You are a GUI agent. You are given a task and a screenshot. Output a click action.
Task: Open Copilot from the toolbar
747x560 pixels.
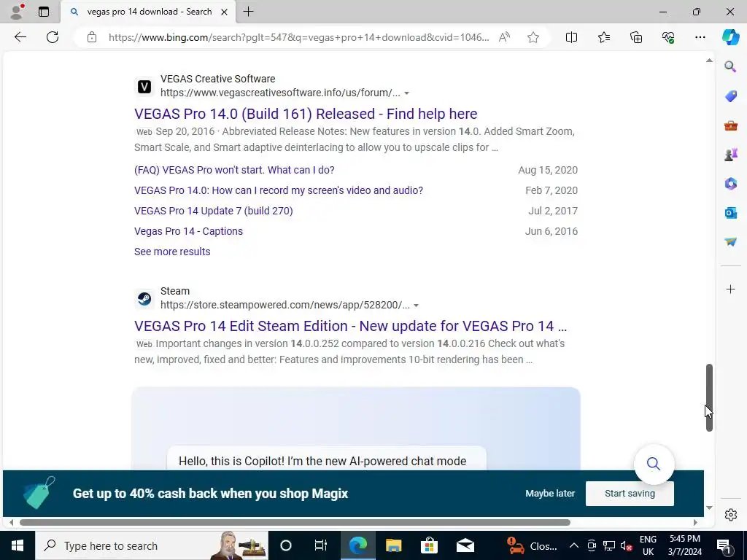click(730, 37)
